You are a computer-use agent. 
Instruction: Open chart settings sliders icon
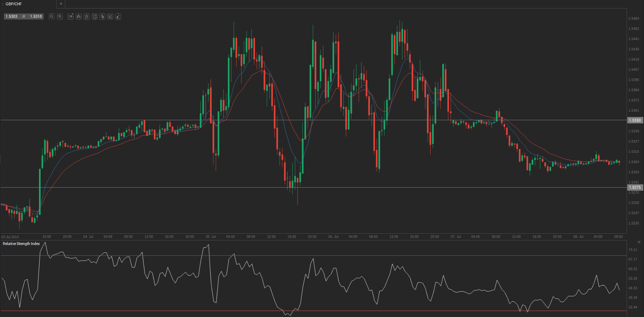(87, 17)
